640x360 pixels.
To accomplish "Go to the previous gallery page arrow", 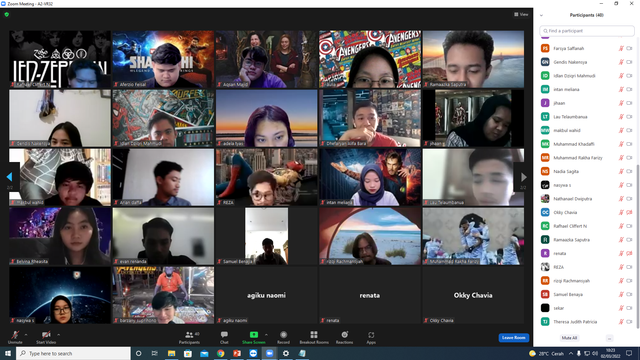I will [9, 177].
